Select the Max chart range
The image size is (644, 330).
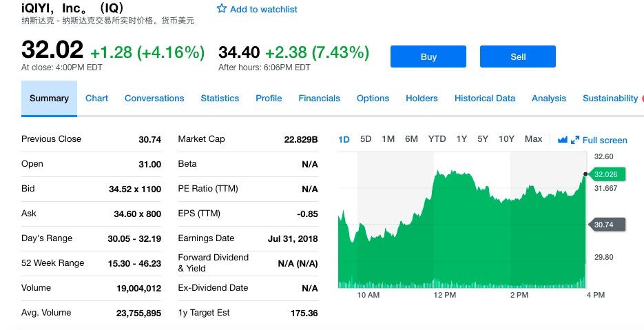tap(533, 139)
